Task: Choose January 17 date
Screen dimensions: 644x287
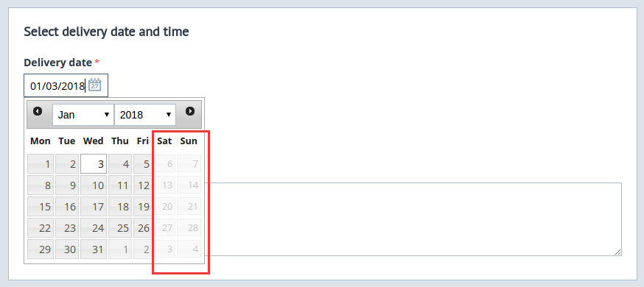Action: 94,207
